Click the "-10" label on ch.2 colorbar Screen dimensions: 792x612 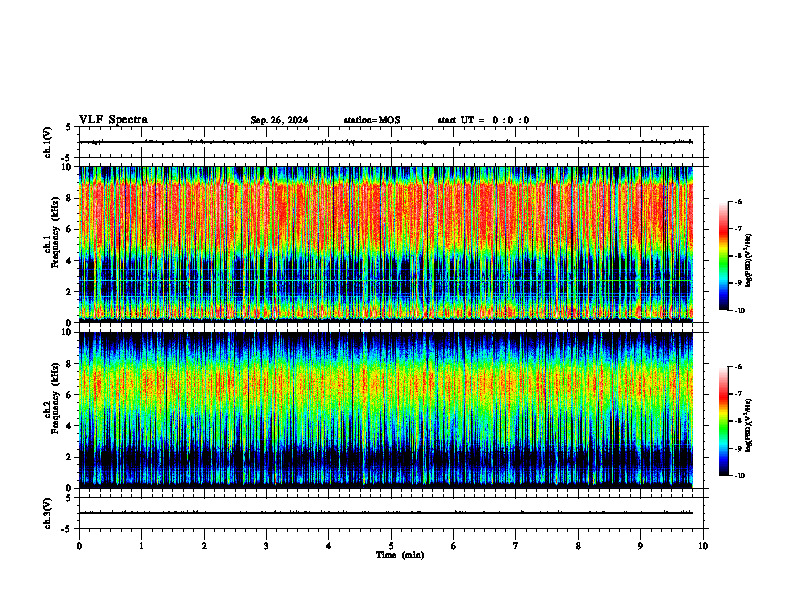tap(739, 475)
